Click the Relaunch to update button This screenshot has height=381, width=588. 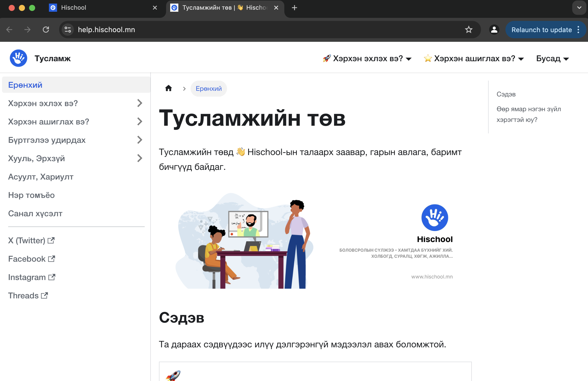[541, 30]
